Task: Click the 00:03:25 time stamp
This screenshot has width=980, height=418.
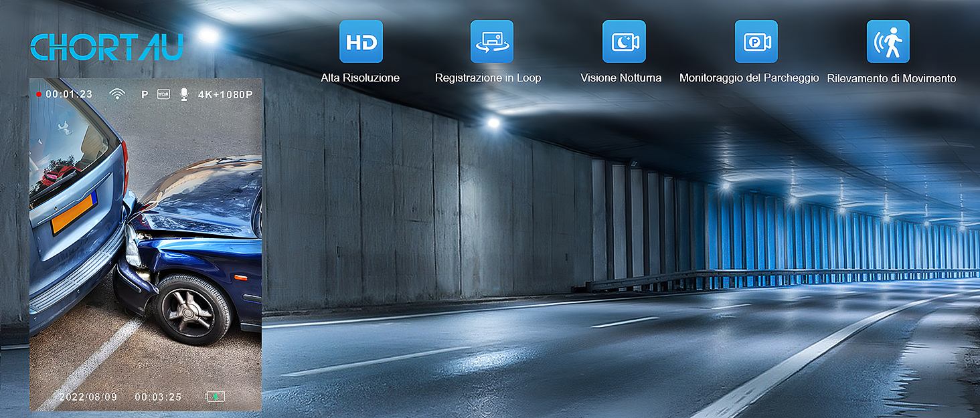Action: pos(158,397)
